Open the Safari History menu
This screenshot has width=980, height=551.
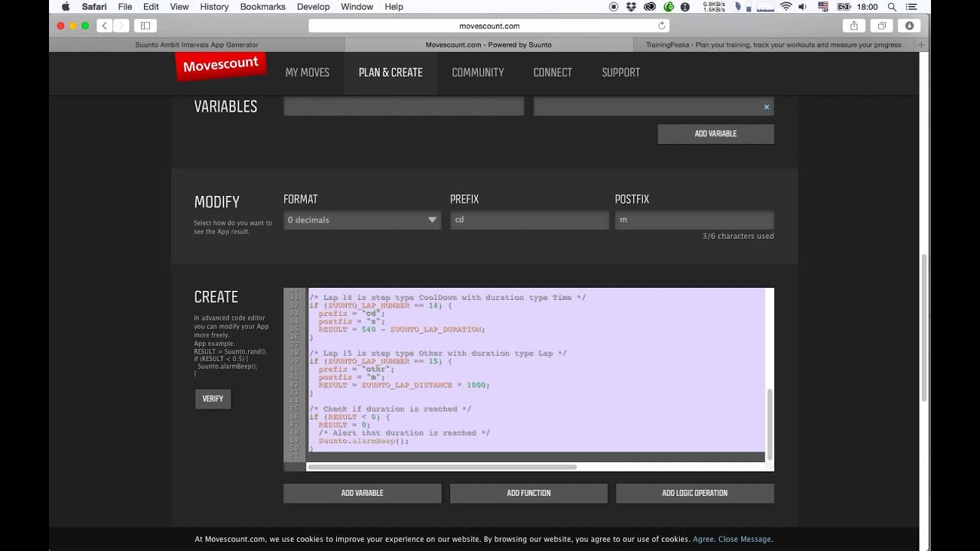click(214, 6)
